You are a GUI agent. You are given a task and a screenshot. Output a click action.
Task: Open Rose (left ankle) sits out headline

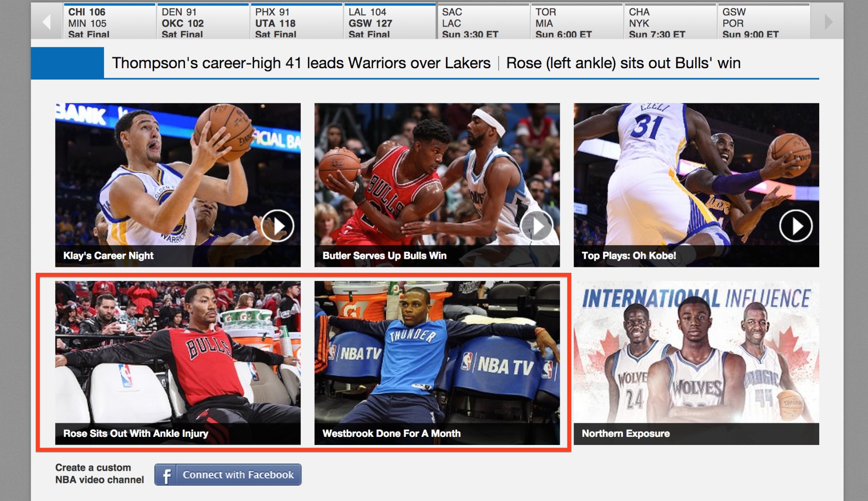coord(623,63)
